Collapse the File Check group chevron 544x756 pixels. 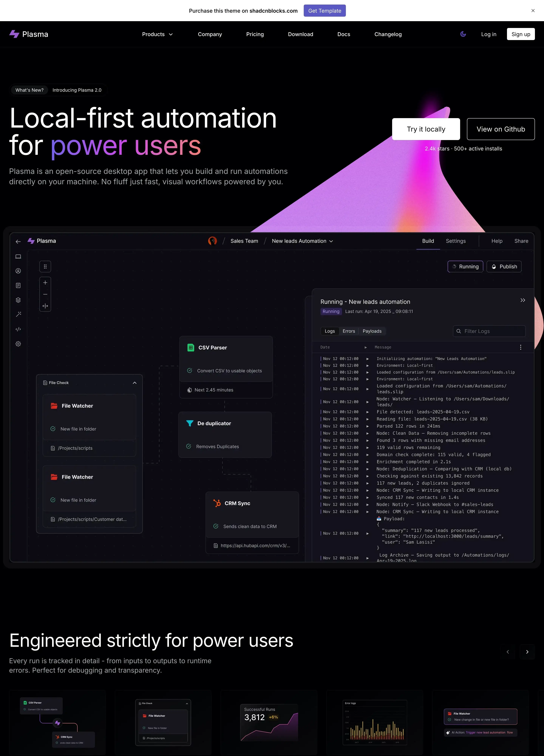(x=135, y=383)
